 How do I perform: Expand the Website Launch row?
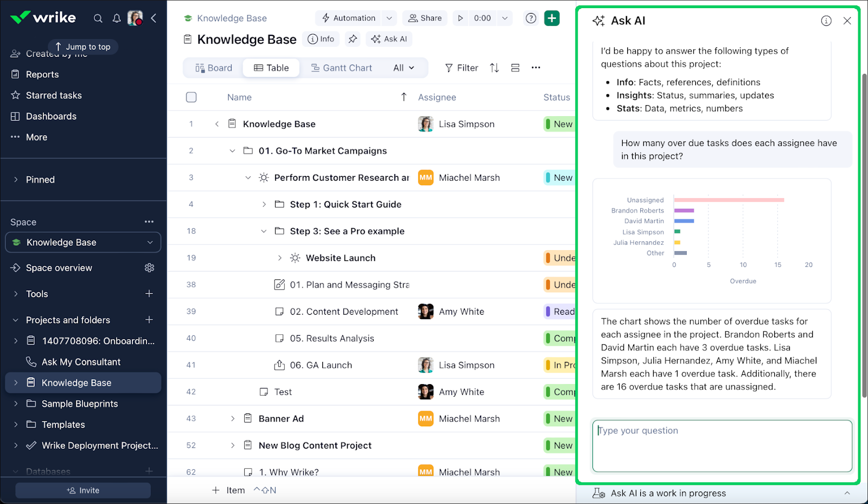pyautogui.click(x=279, y=258)
